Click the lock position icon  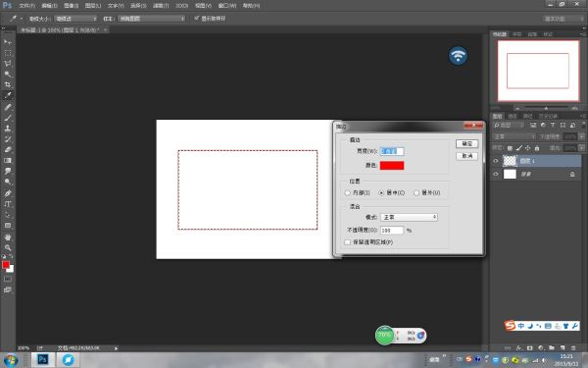[527, 148]
